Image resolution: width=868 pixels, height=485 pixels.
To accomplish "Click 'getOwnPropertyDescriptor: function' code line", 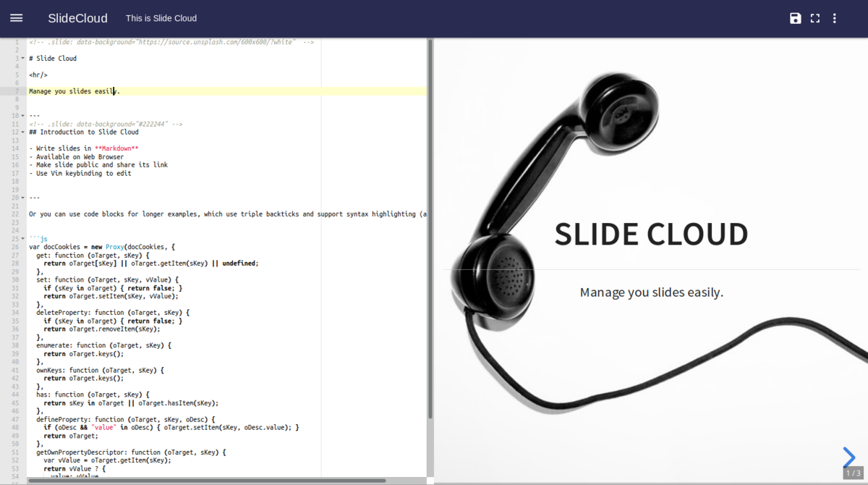I will click(132, 452).
